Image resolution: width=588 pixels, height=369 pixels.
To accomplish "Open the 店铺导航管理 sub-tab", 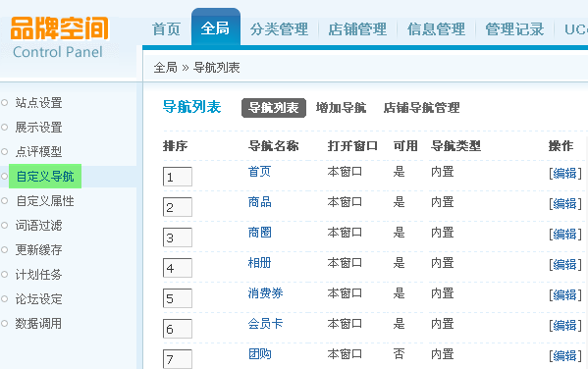I will coord(421,108).
